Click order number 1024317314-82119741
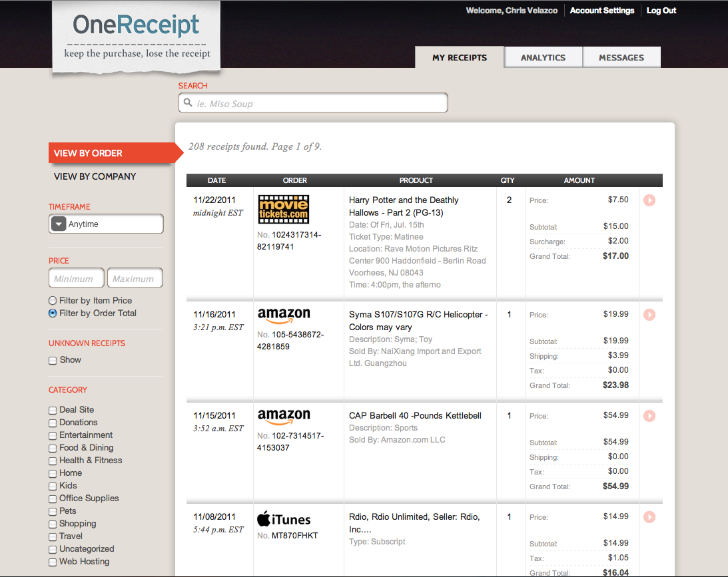728x577 pixels. pyautogui.click(x=289, y=241)
